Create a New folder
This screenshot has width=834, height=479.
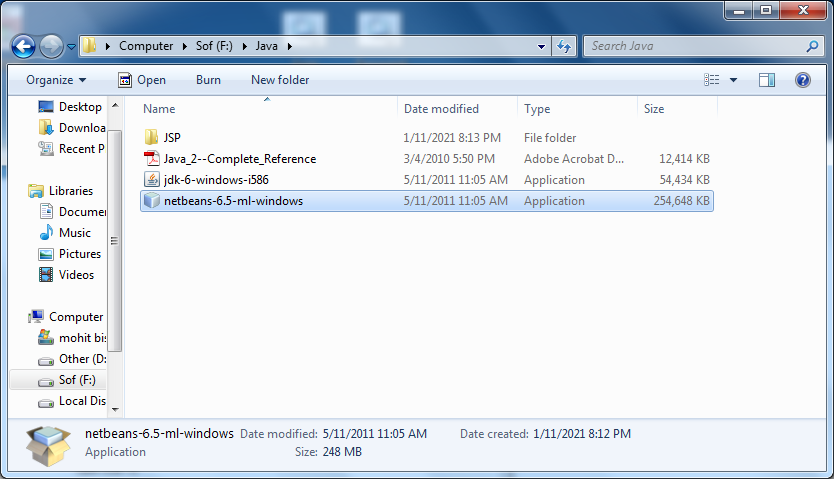pyautogui.click(x=280, y=80)
